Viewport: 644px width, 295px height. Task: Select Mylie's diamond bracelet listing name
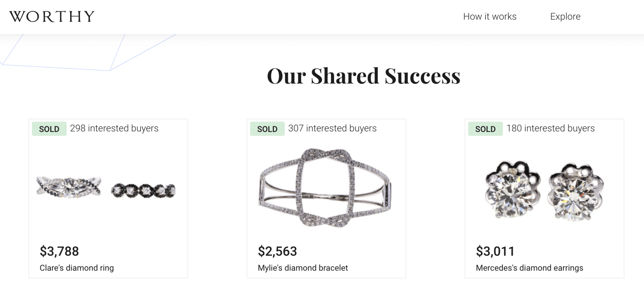[303, 268]
